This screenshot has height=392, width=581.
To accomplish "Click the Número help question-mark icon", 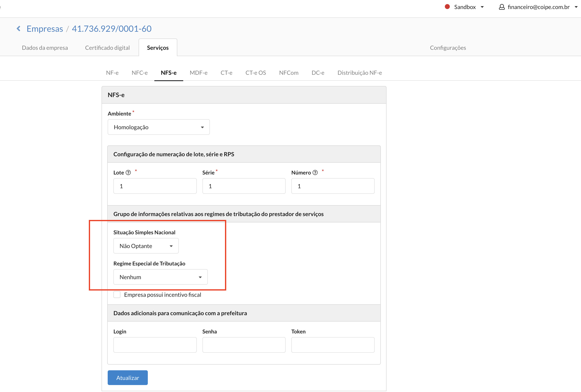I will 315,172.
